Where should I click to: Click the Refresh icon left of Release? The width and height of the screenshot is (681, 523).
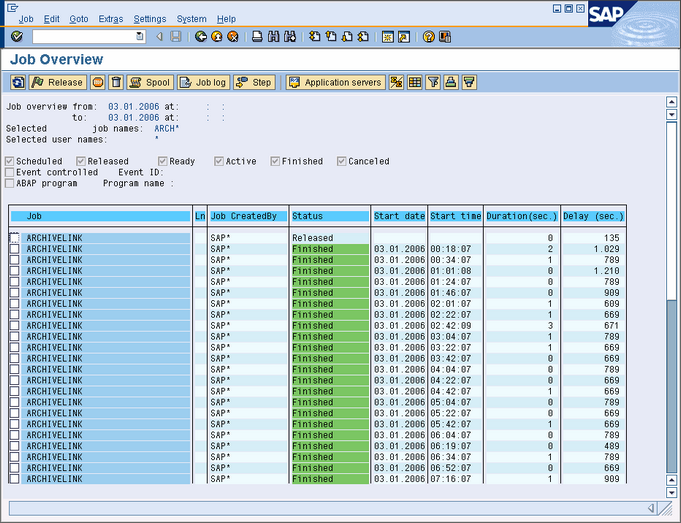17,83
